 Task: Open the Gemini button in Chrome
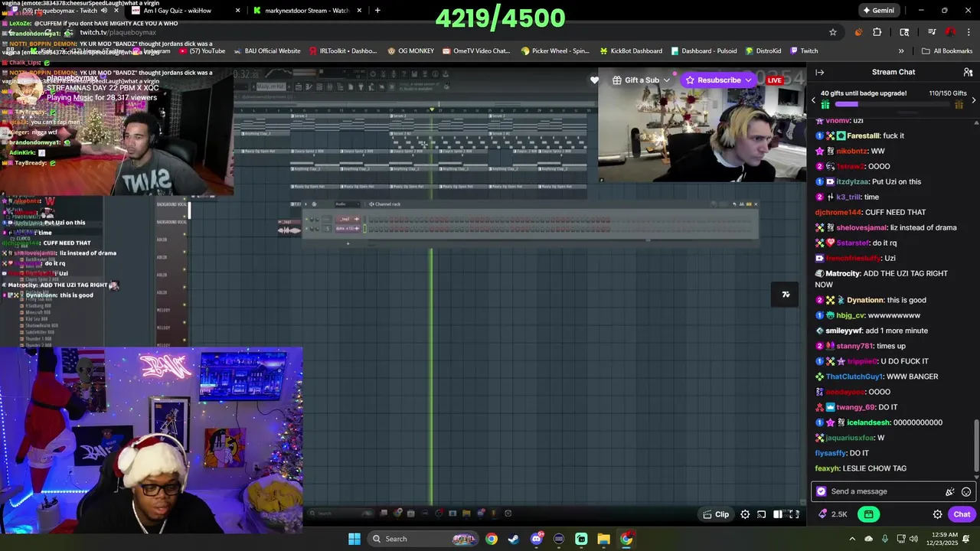pyautogui.click(x=878, y=10)
